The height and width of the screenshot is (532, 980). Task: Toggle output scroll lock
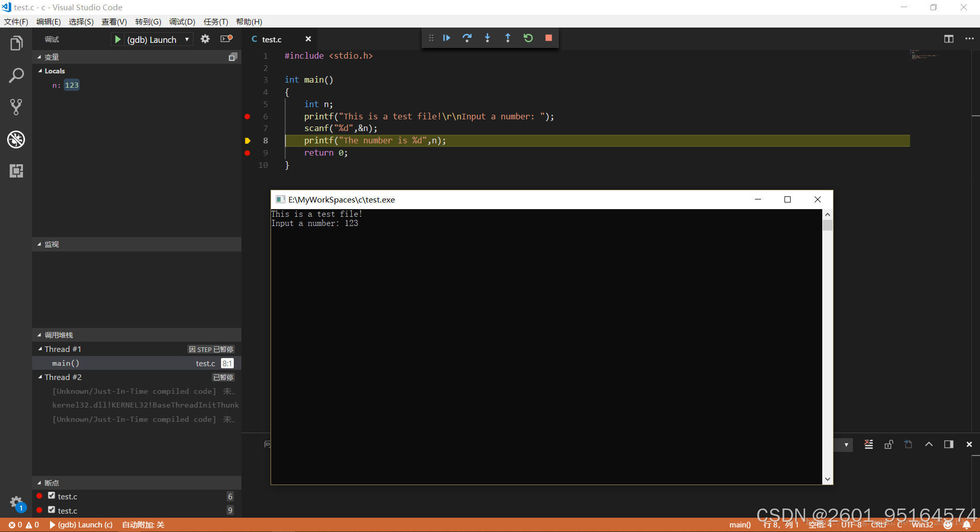889,444
